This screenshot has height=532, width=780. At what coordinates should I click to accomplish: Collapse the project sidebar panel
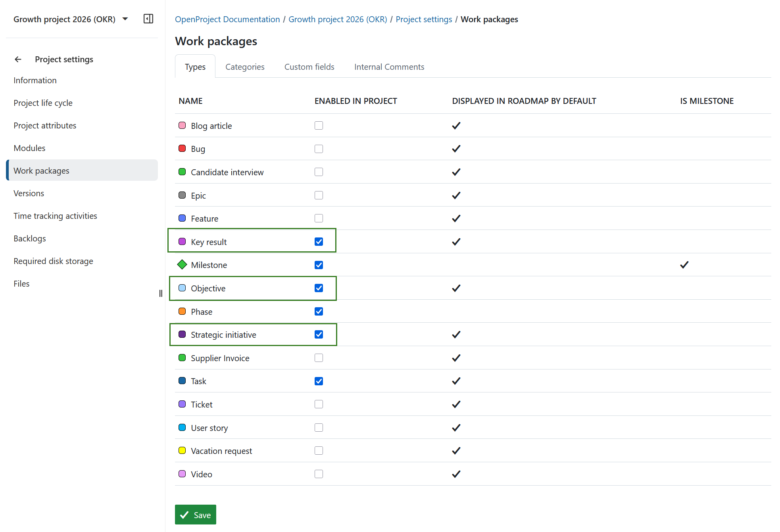click(148, 19)
